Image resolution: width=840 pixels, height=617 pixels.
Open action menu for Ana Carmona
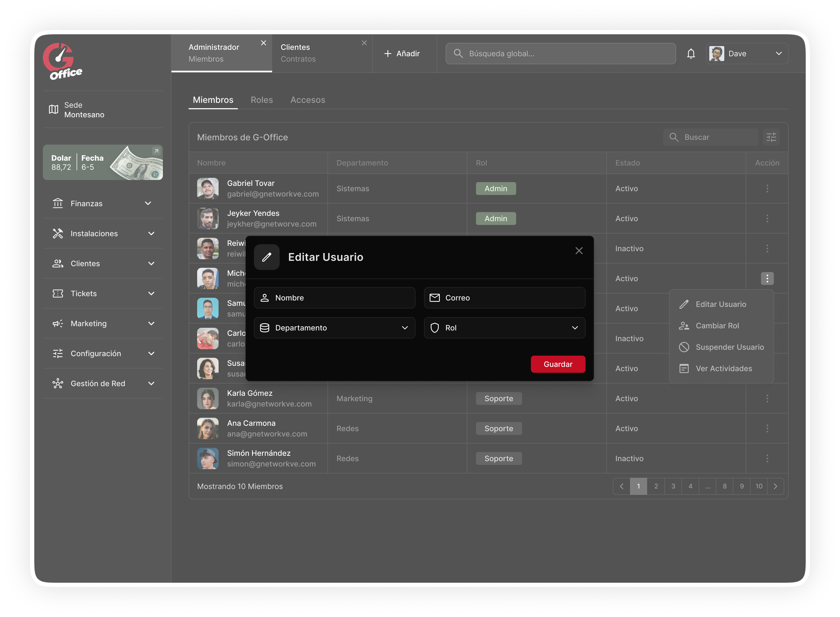[767, 428]
